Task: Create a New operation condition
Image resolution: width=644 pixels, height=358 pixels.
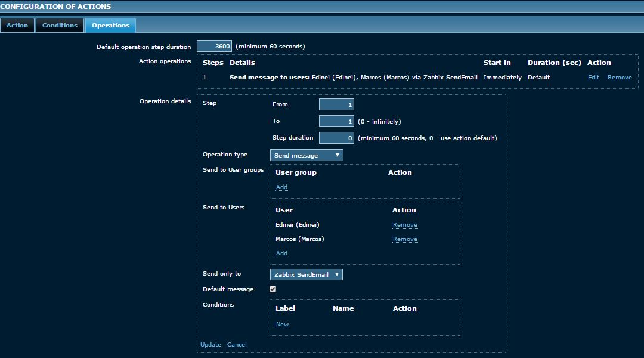Action: 282,325
